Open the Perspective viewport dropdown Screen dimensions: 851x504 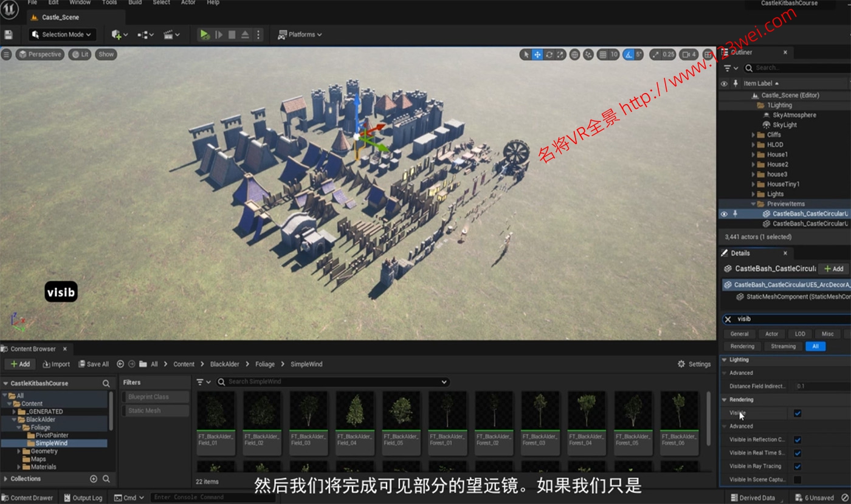40,54
